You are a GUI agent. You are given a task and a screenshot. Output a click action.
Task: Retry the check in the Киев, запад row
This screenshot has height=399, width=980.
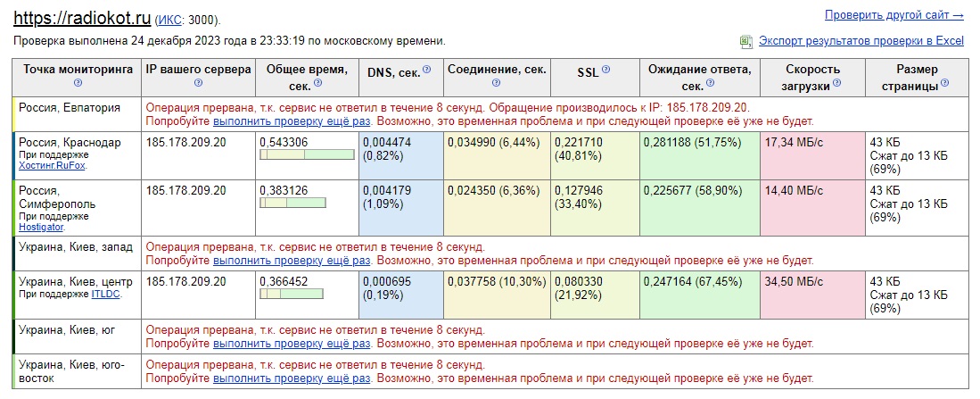pos(291,261)
